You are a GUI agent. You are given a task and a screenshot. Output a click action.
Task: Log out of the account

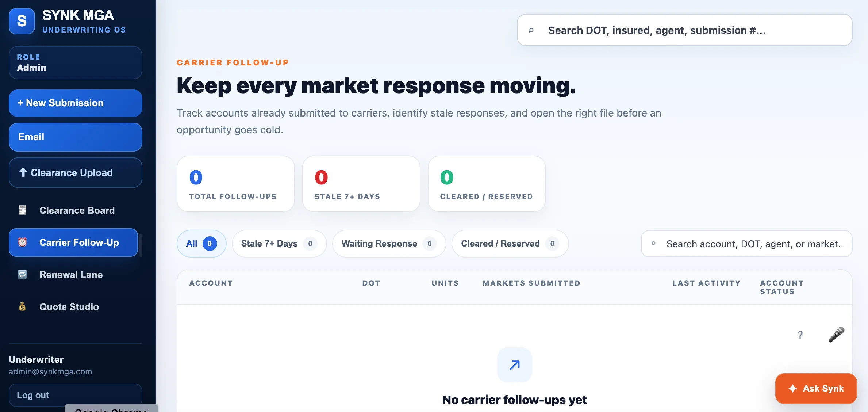tap(76, 395)
